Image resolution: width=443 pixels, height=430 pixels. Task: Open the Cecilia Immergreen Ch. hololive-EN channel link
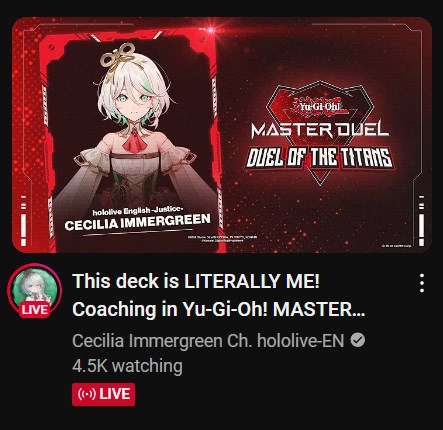[208, 341]
